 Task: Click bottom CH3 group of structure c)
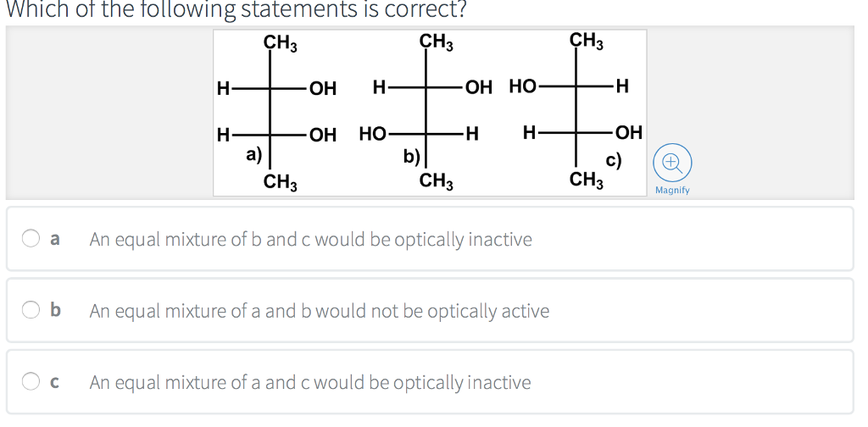(x=587, y=179)
